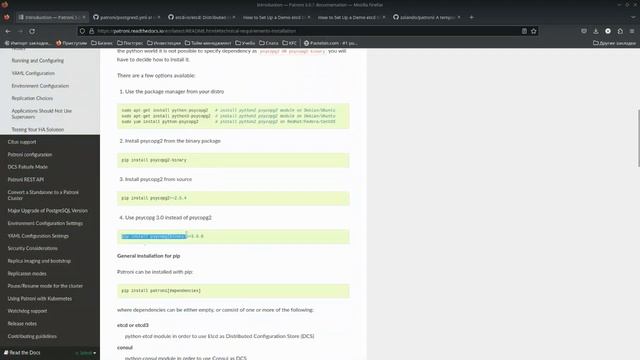Open the Firefox account avatar icon
This screenshot has width=640, height=360.
click(608, 31)
